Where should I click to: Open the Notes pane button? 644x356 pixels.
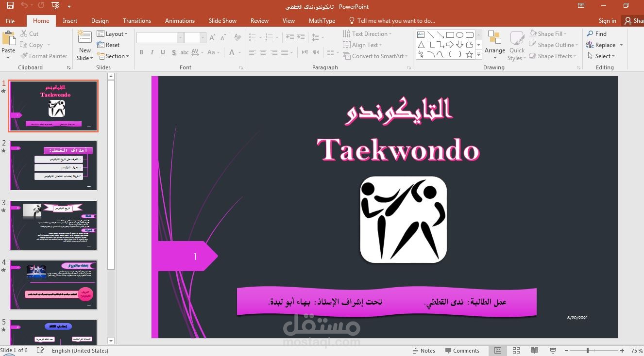click(424, 351)
